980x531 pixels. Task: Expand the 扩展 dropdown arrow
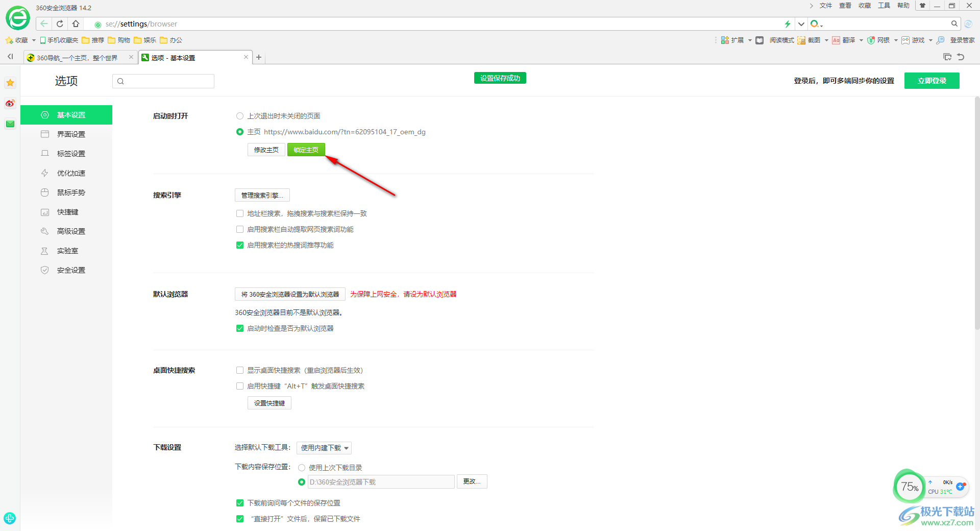click(x=749, y=40)
